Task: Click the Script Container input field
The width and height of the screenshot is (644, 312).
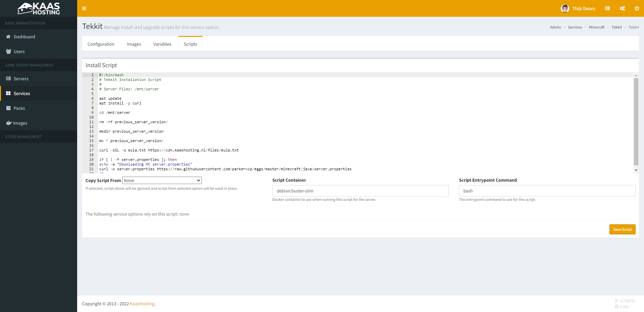Action: click(360, 191)
